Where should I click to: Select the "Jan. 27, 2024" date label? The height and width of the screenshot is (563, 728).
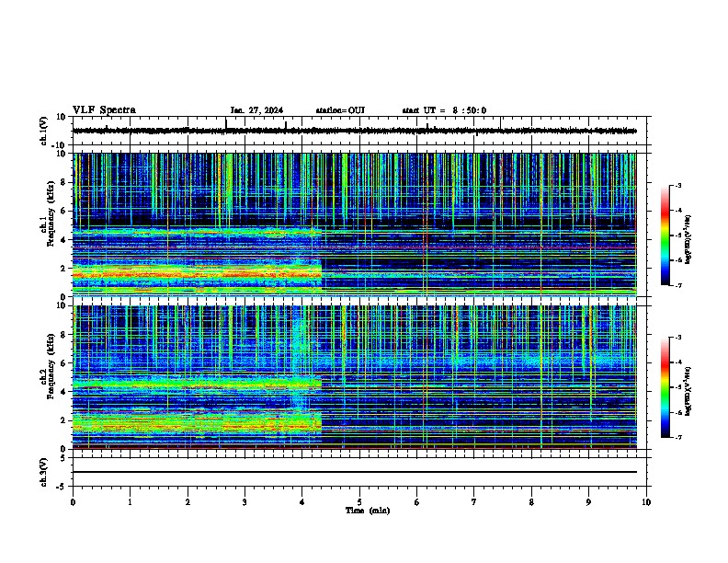(x=256, y=110)
